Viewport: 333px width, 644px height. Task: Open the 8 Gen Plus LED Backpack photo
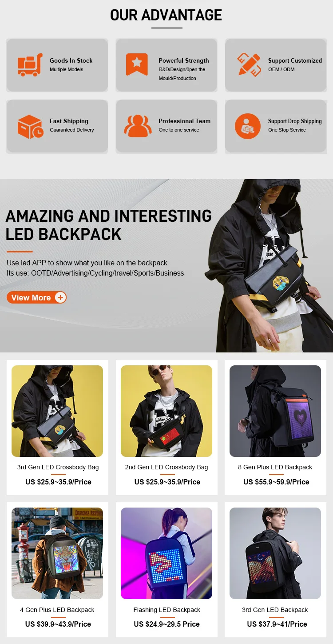pos(275,411)
